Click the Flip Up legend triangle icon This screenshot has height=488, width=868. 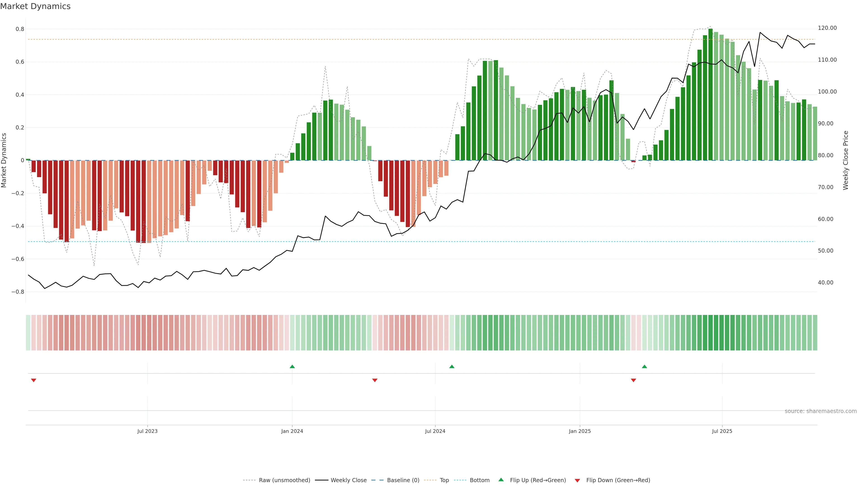pyautogui.click(x=501, y=480)
